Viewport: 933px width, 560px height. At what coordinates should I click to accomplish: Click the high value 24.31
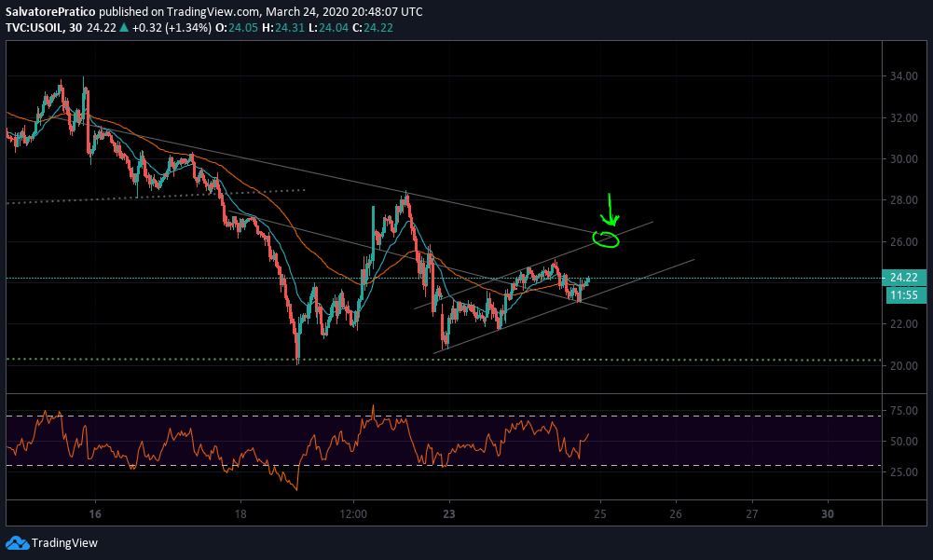click(x=290, y=27)
